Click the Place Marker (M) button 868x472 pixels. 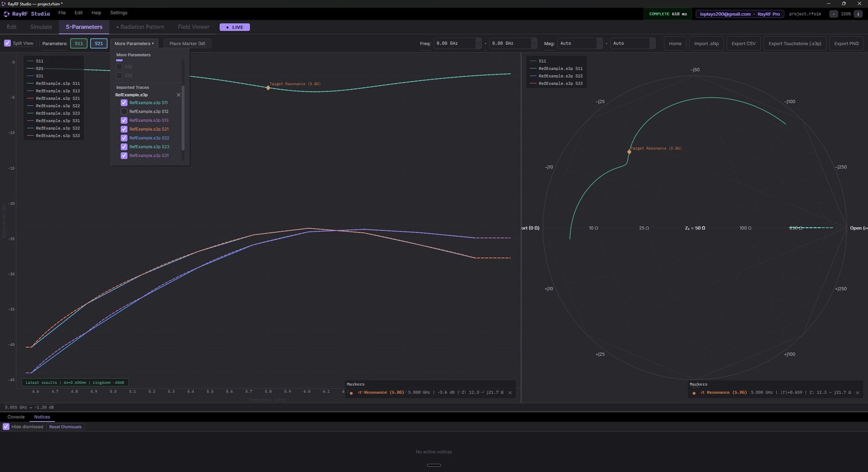187,43
